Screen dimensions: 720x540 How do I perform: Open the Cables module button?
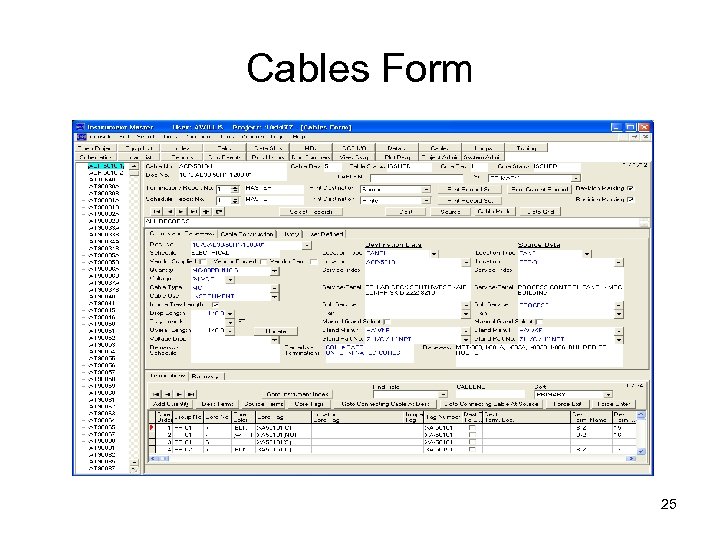[x=439, y=148]
